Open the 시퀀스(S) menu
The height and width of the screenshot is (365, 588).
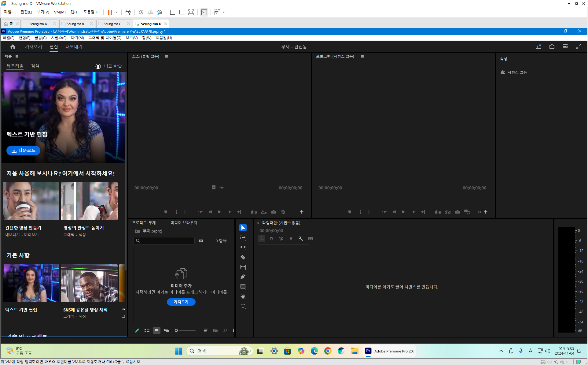pos(59,38)
